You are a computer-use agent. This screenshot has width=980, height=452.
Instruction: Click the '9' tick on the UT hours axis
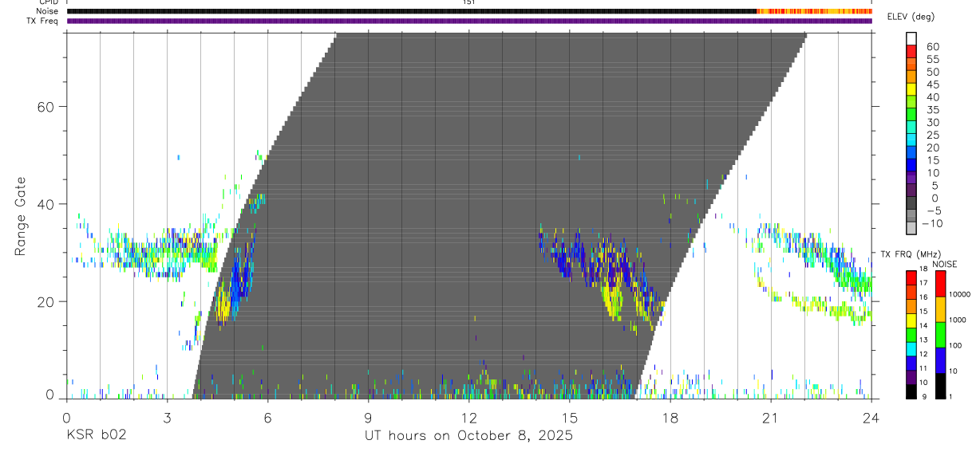tap(369, 418)
